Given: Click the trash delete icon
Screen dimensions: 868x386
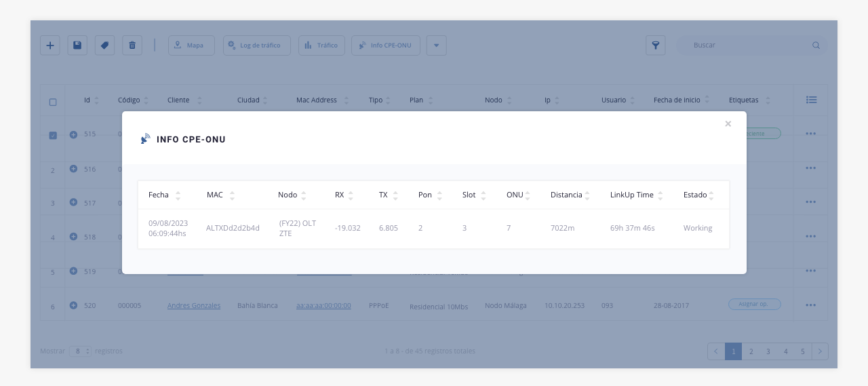Looking at the screenshot, I should [x=132, y=45].
